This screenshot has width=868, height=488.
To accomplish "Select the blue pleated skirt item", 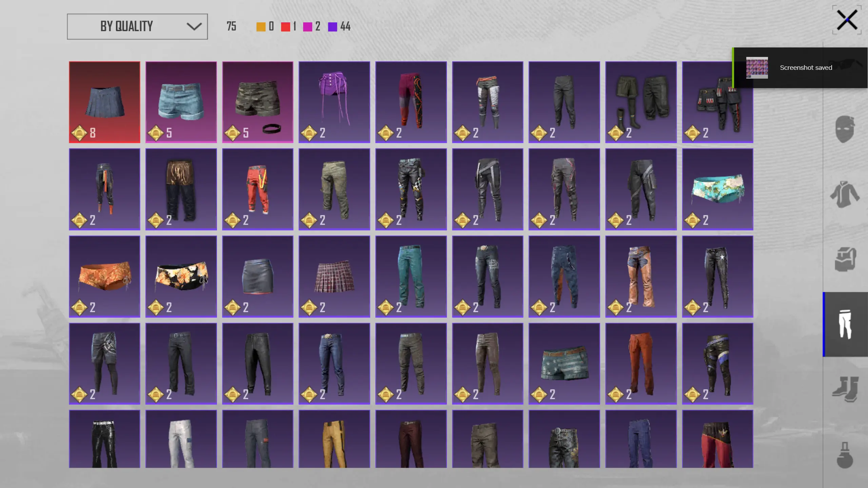I will click(x=104, y=102).
